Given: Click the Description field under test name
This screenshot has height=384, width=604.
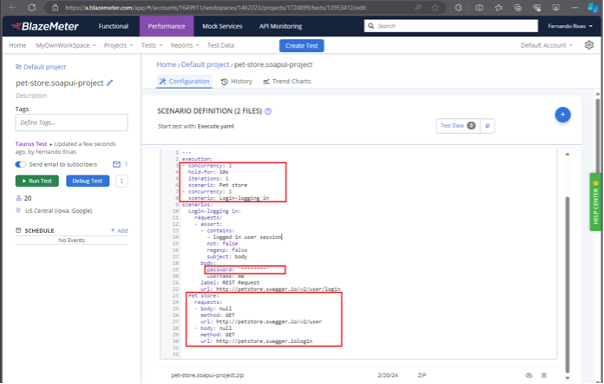Looking at the screenshot, I should (x=31, y=96).
